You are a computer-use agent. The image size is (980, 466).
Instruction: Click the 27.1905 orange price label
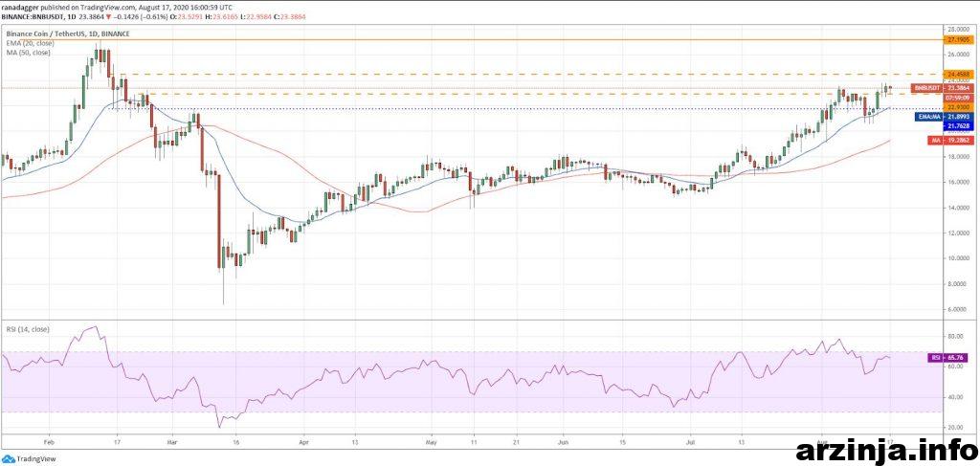tap(958, 39)
